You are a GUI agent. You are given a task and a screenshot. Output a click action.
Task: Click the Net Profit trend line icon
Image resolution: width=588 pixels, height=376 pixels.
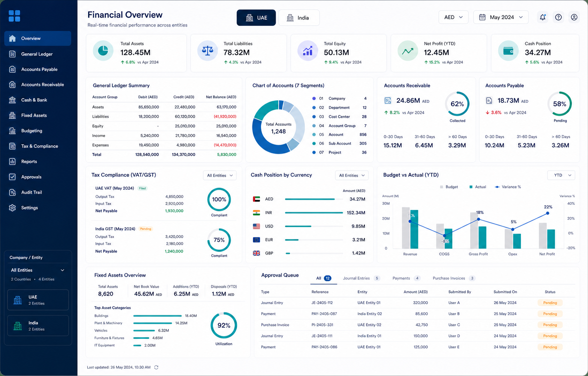pos(408,51)
